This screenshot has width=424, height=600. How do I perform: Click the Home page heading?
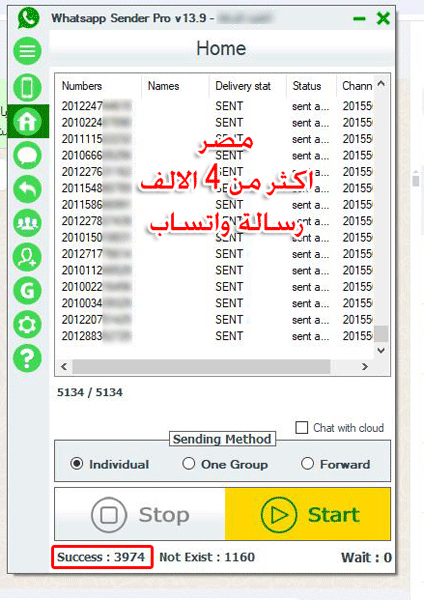click(x=221, y=49)
